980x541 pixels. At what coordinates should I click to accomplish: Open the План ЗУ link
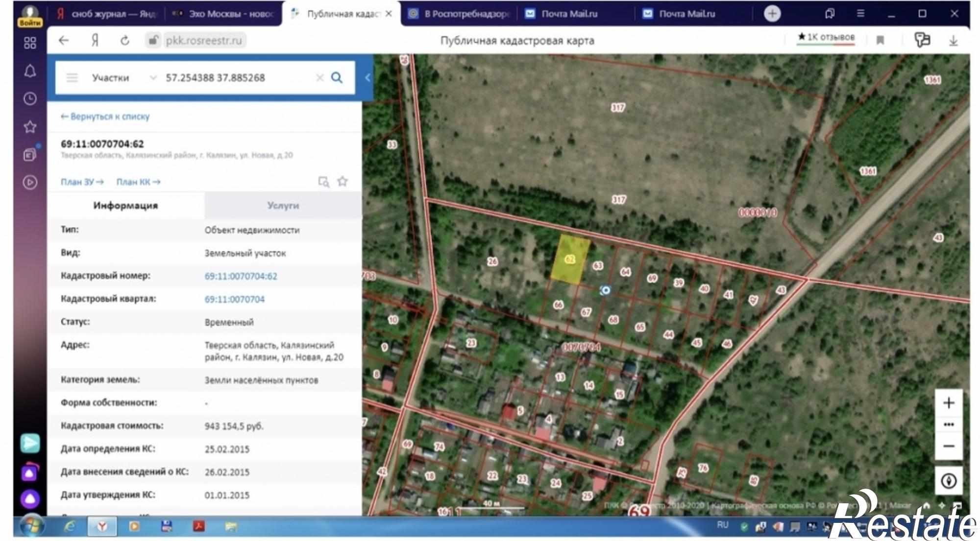82,182
